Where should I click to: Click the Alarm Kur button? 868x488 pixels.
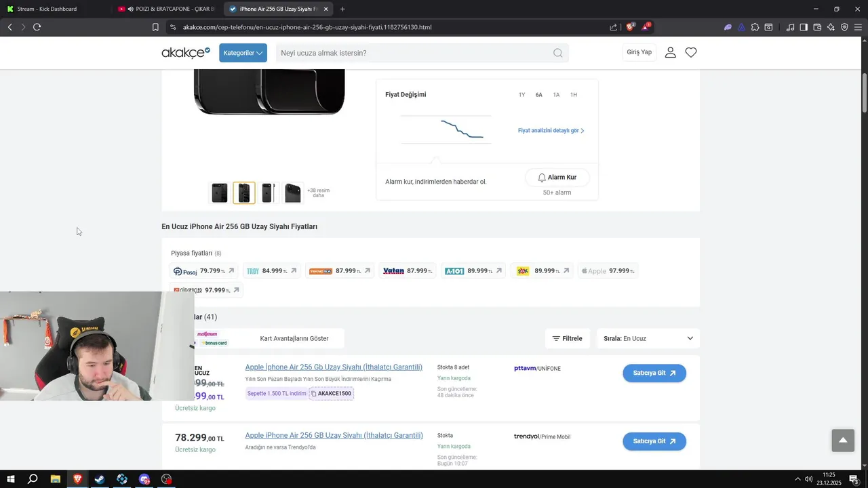(557, 178)
